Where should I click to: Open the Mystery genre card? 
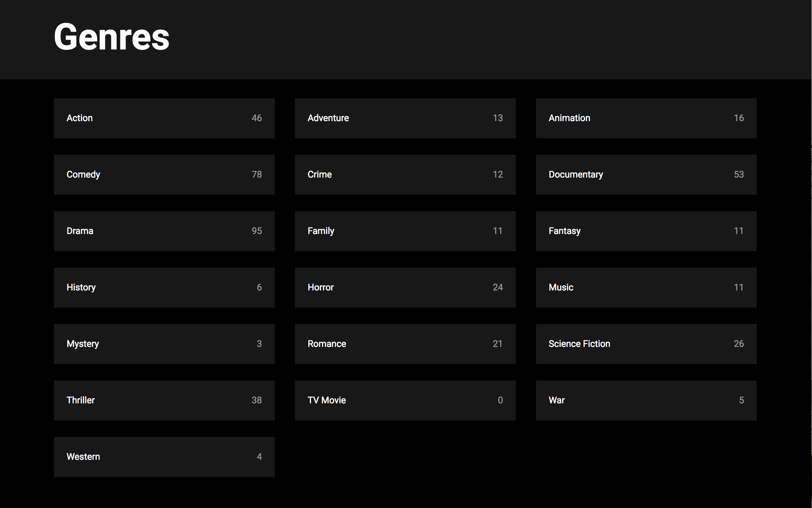[x=164, y=344]
